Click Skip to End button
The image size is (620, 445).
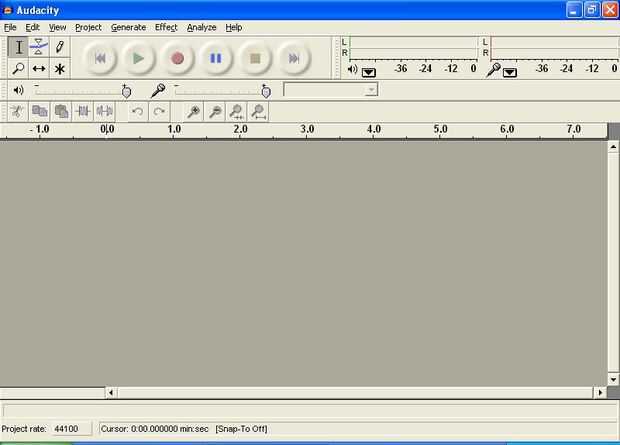294,59
